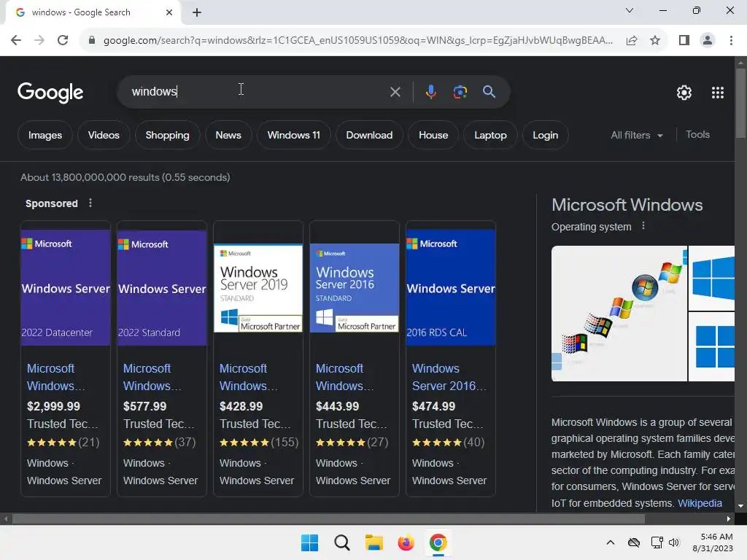The image size is (747, 560).
Task: Select the Laptop filter chip
Action: pos(490,135)
